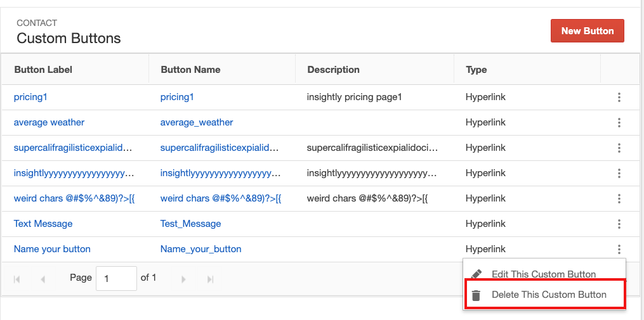Open row menu for pricing1
644x320 pixels.
click(619, 97)
